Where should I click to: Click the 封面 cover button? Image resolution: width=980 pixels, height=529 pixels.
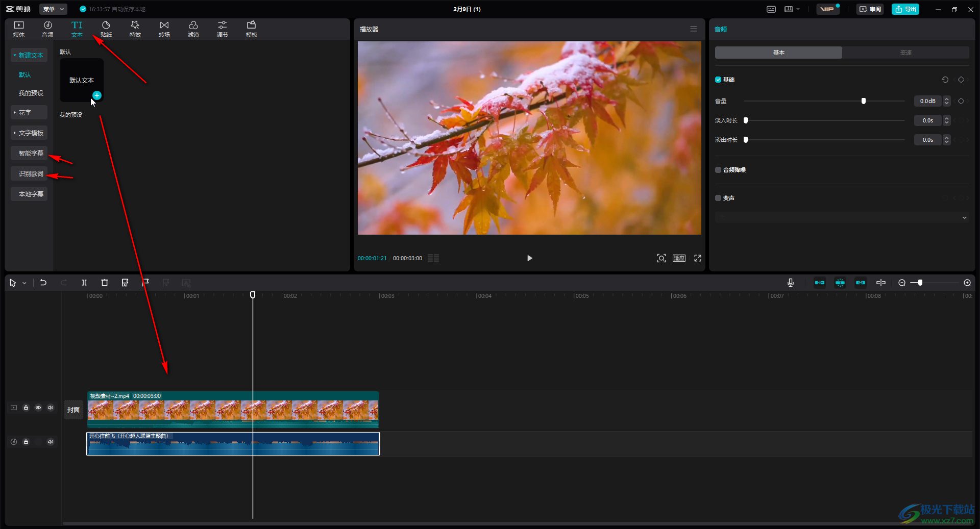pos(73,410)
